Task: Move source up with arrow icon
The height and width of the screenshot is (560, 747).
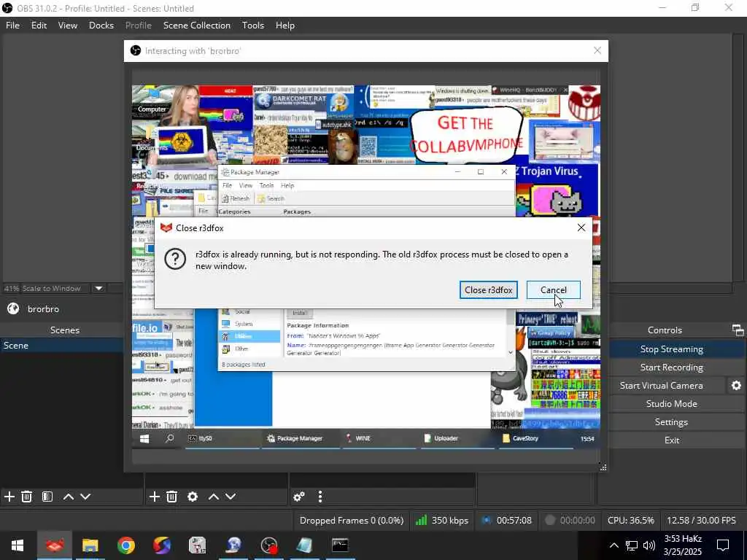Action: point(214,497)
